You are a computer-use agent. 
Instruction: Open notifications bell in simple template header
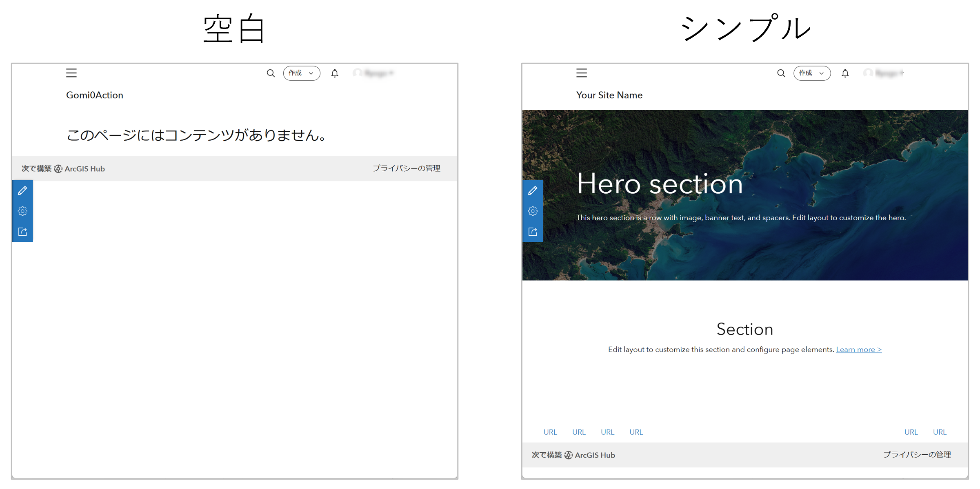tap(845, 73)
